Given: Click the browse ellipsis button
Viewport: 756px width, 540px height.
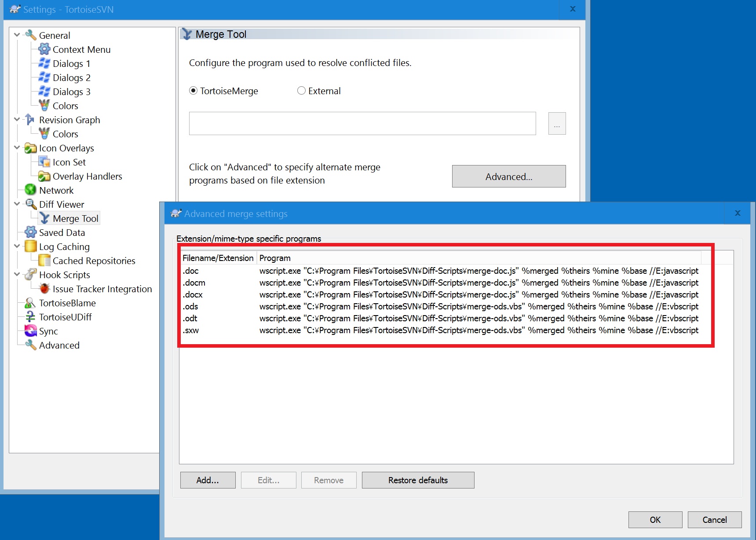Looking at the screenshot, I should (x=557, y=124).
